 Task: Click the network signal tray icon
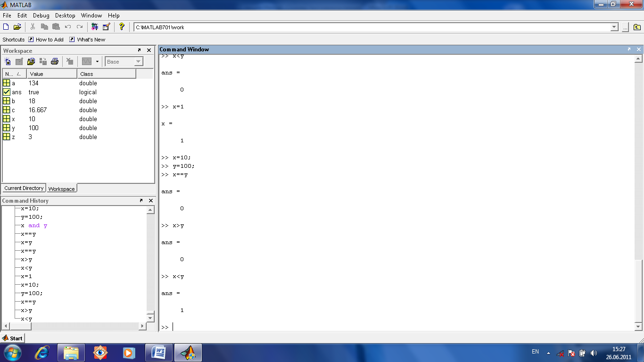560,353
